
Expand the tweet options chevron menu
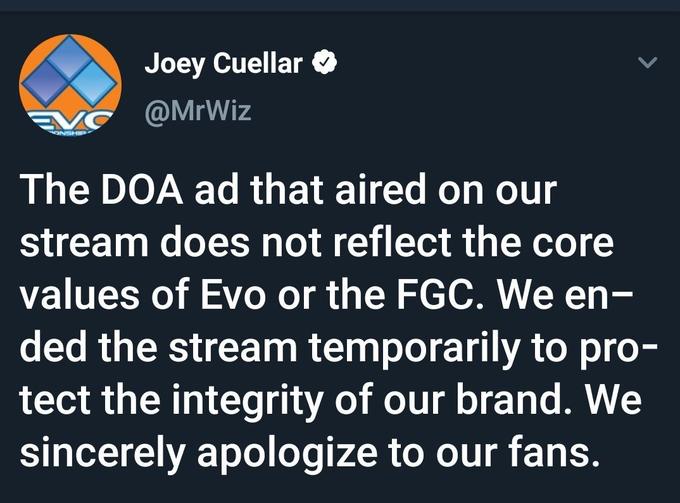[648, 65]
